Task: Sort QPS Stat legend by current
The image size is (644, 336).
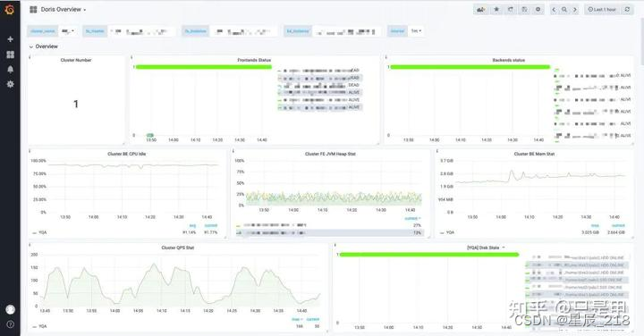Action: [x=312, y=319]
